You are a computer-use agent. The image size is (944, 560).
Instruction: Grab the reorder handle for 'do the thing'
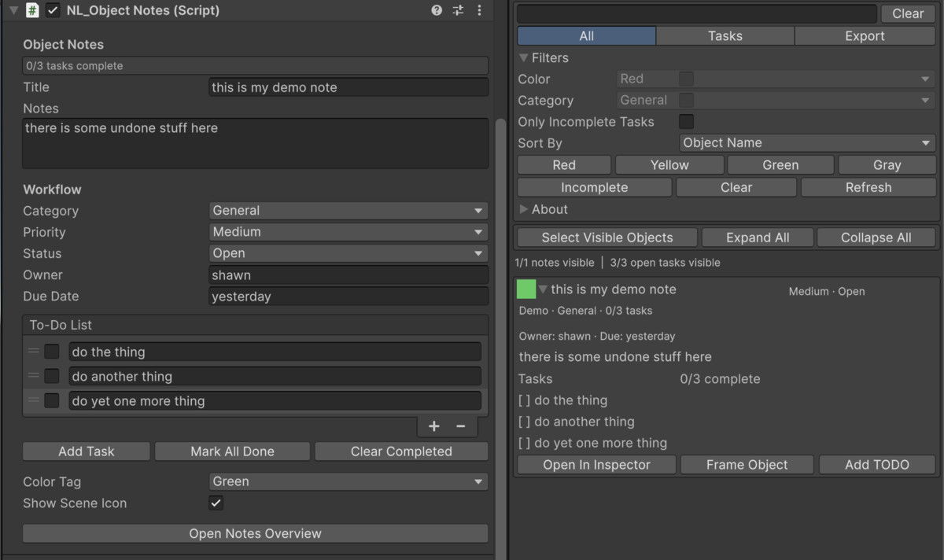click(x=34, y=352)
